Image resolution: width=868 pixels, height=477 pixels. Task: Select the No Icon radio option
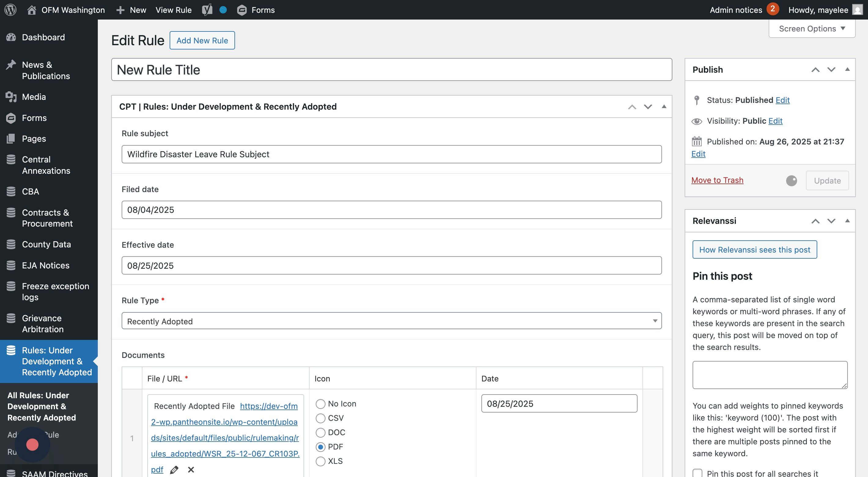(x=320, y=404)
